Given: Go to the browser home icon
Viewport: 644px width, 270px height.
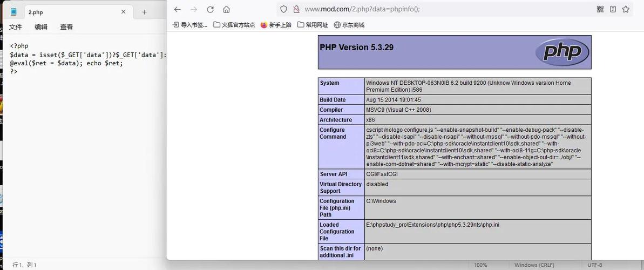Looking at the screenshot, I should coord(226,10).
